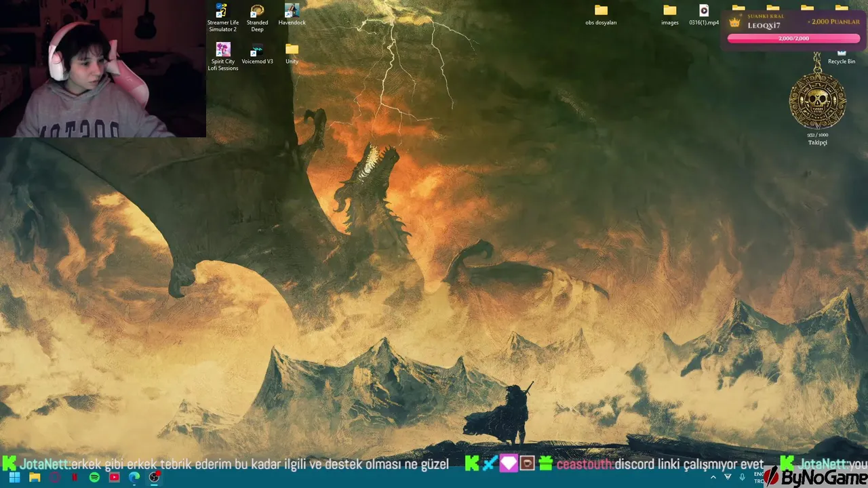Click the purple circular taskbar app icon

54,477
